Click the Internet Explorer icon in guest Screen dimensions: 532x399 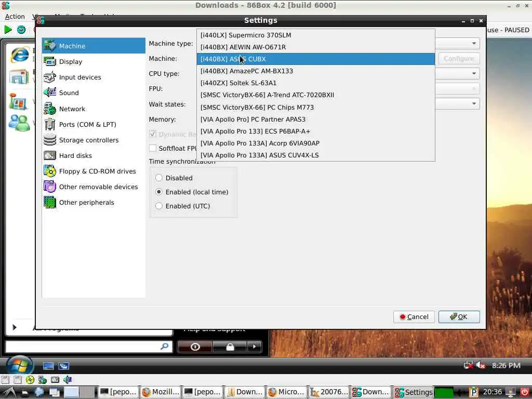pos(19,55)
